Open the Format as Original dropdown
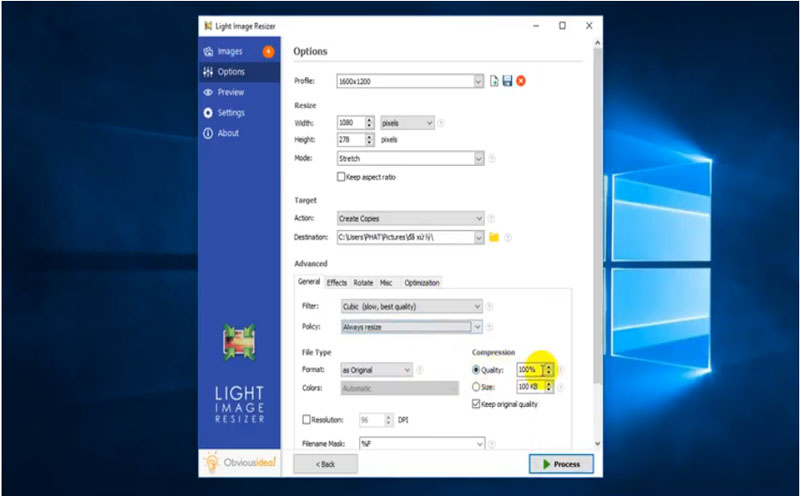Viewport: 800px width, 500px height. pos(377,370)
